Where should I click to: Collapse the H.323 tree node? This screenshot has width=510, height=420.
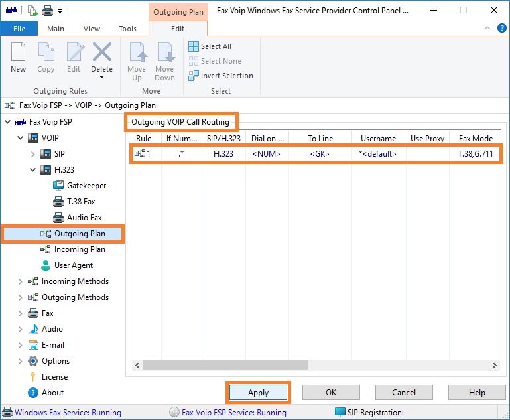point(33,170)
